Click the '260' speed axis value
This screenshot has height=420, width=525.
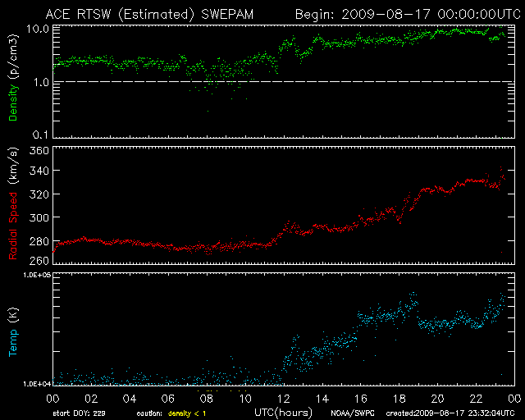tap(39, 260)
